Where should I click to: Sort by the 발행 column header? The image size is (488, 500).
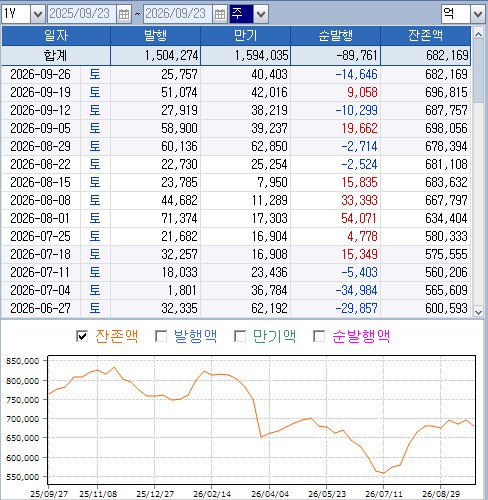156,36
